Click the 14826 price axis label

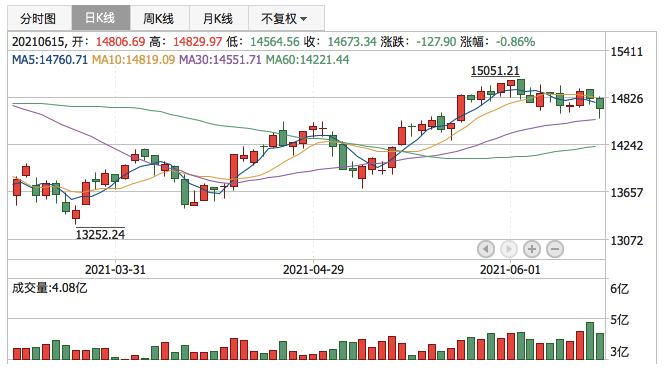point(626,99)
